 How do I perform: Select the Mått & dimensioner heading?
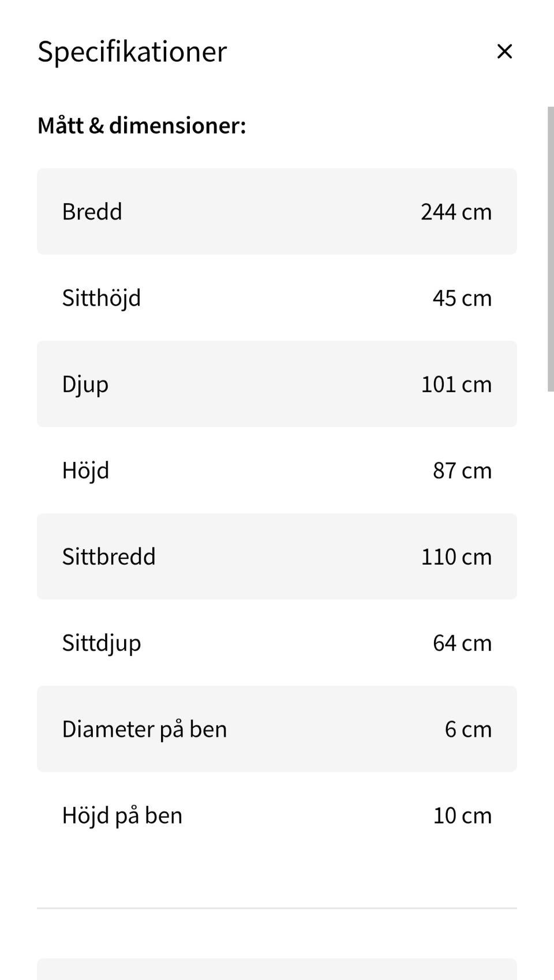(x=142, y=125)
